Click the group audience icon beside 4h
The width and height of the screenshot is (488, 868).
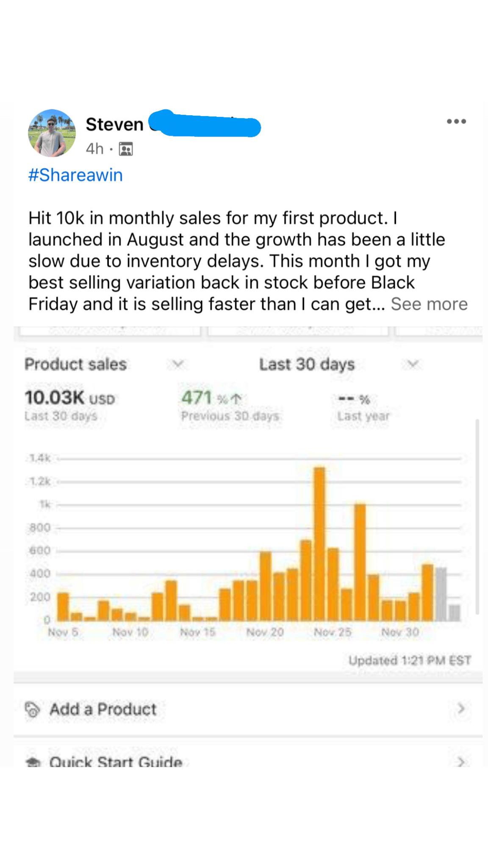[x=126, y=149]
